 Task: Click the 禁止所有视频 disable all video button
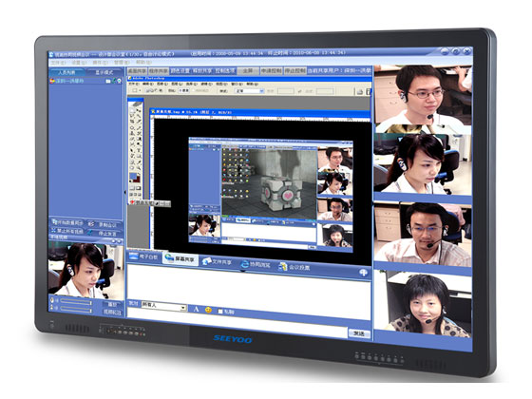point(66,231)
